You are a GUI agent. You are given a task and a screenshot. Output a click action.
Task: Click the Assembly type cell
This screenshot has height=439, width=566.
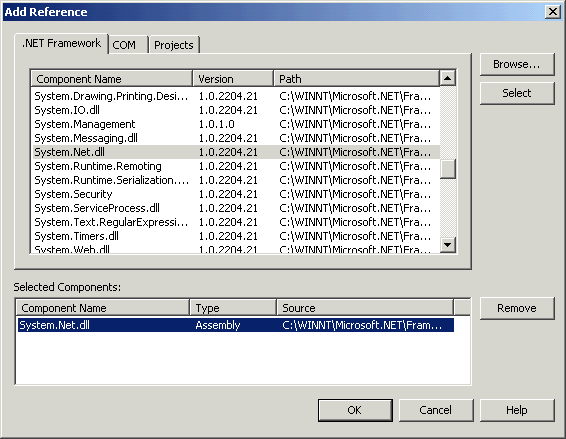point(218,325)
